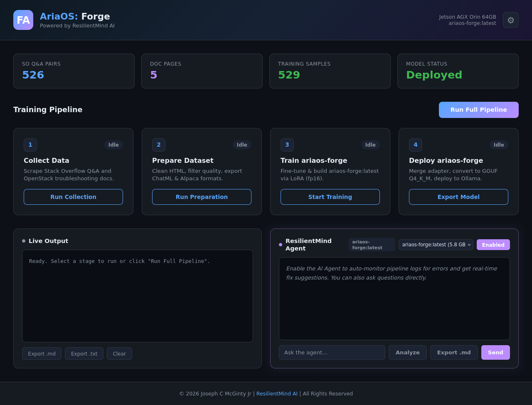Click the Live Output status dot
Image resolution: width=532 pixels, height=405 pixels.
click(x=23, y=241)
